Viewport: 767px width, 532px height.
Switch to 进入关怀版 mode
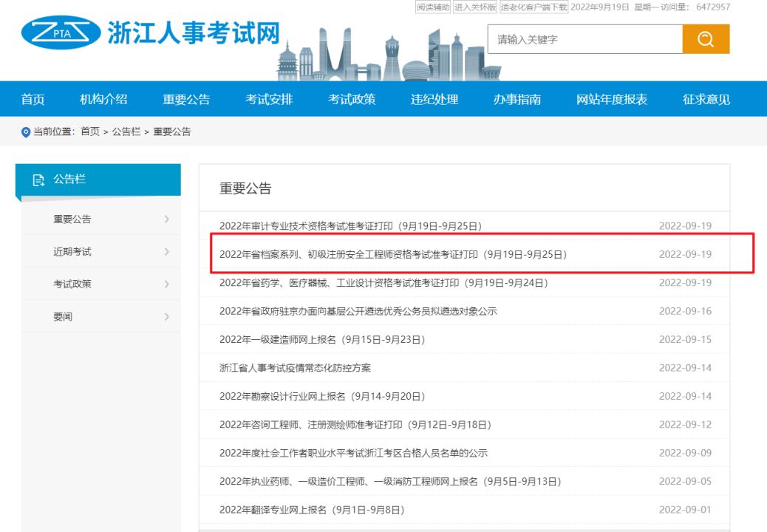(475, 7)
